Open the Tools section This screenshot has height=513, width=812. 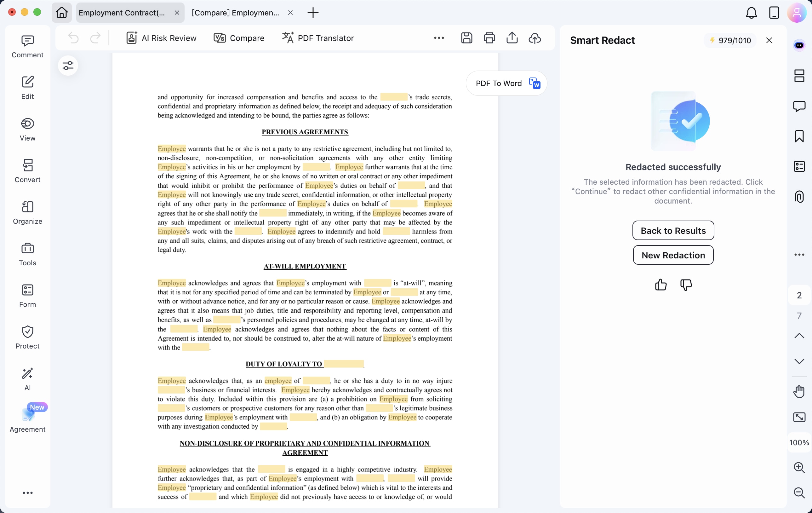tap(27, 254)
